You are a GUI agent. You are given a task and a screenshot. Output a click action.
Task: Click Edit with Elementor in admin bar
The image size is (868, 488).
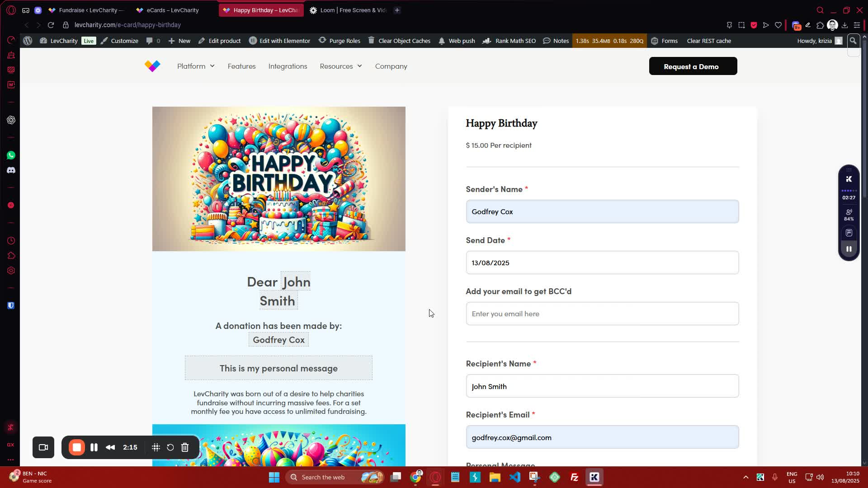[280, 41]
